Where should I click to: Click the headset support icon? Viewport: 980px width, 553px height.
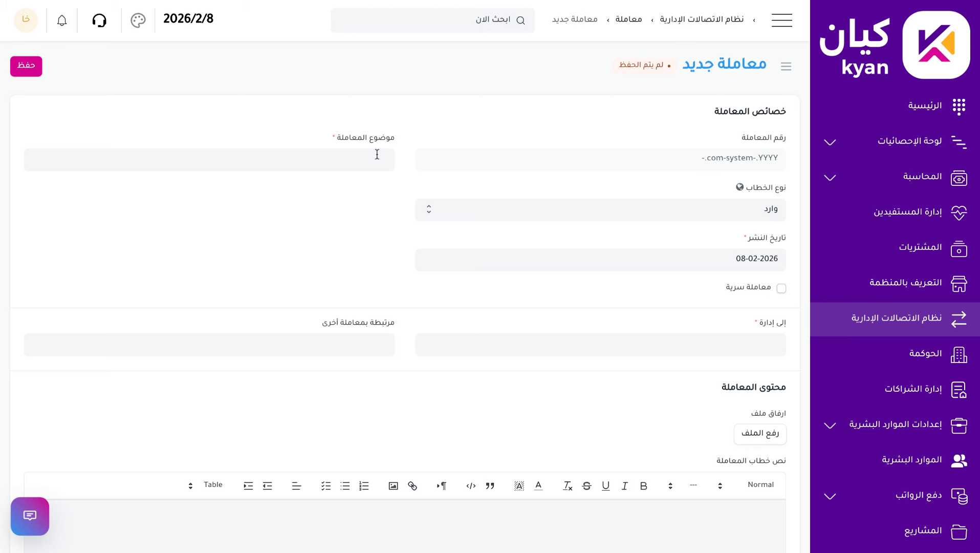[x=99, y=20]
